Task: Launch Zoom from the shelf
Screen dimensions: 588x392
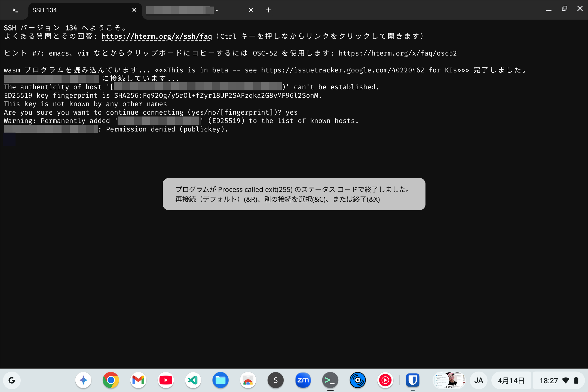Action: (x=303, y=380)
